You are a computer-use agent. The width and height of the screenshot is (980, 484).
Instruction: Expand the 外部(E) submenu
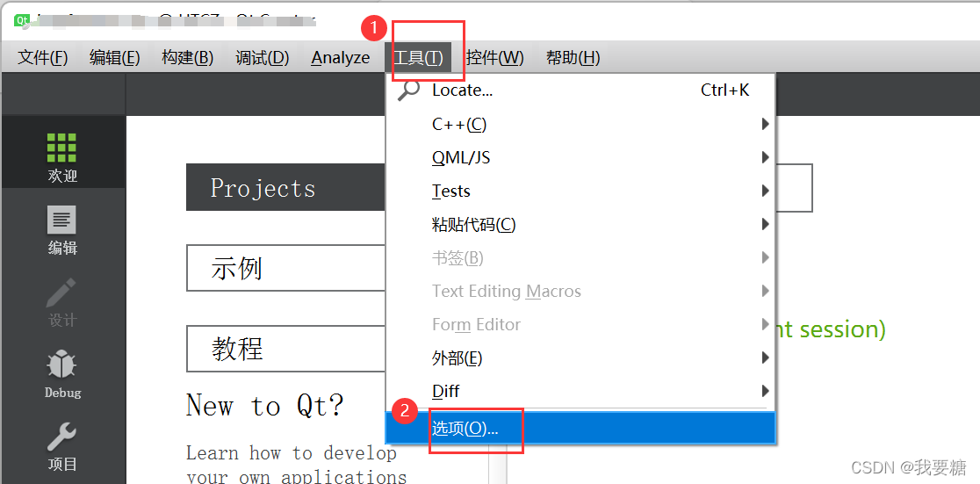point(580,358)
